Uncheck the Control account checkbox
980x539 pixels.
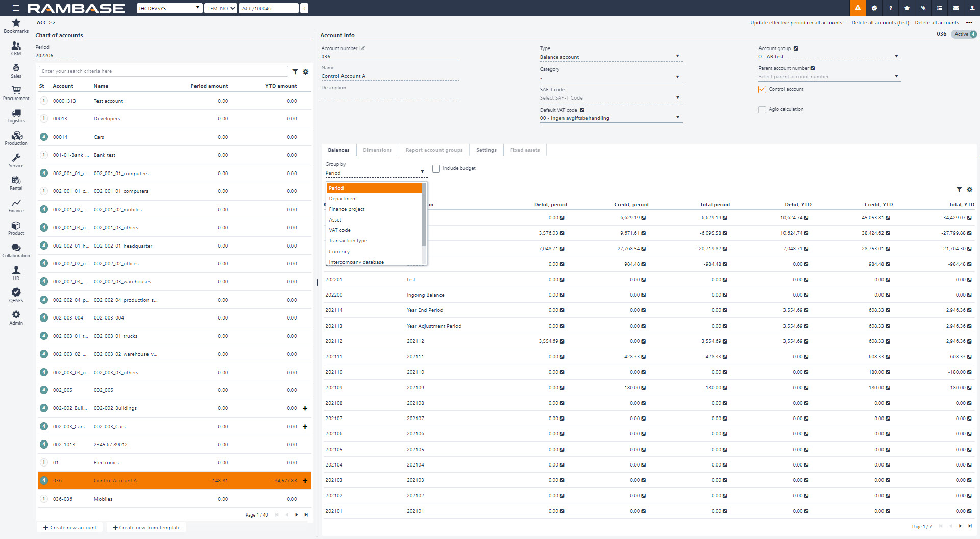coord(762,90)
